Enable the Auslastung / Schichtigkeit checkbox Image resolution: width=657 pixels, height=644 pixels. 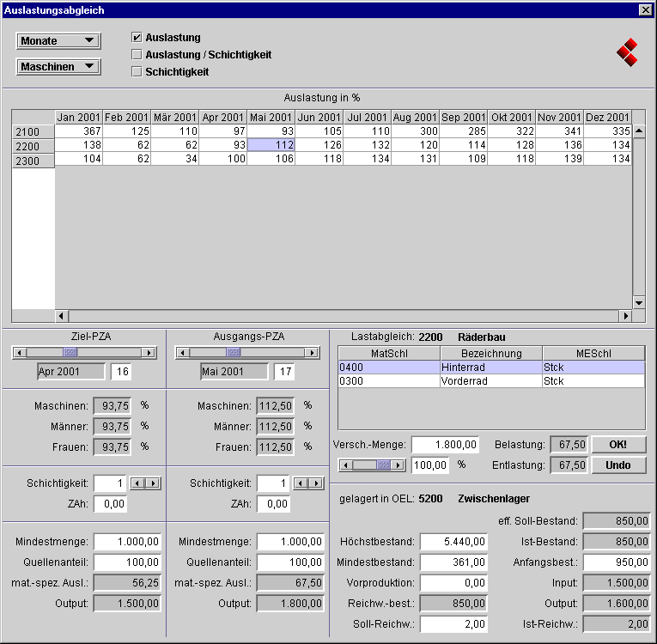point(137,55)
